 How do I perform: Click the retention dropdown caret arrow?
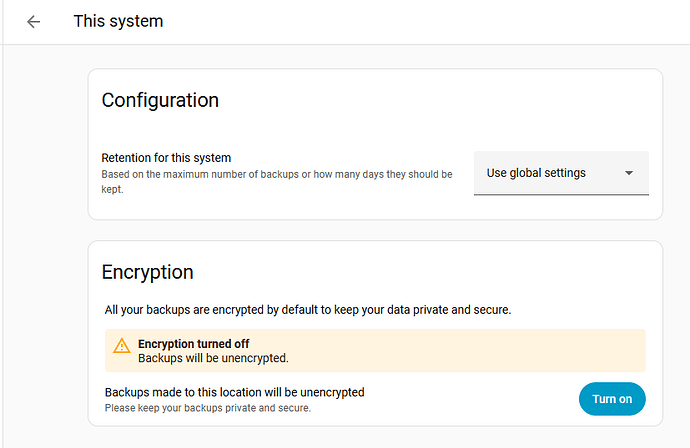(x=629, y=173)
